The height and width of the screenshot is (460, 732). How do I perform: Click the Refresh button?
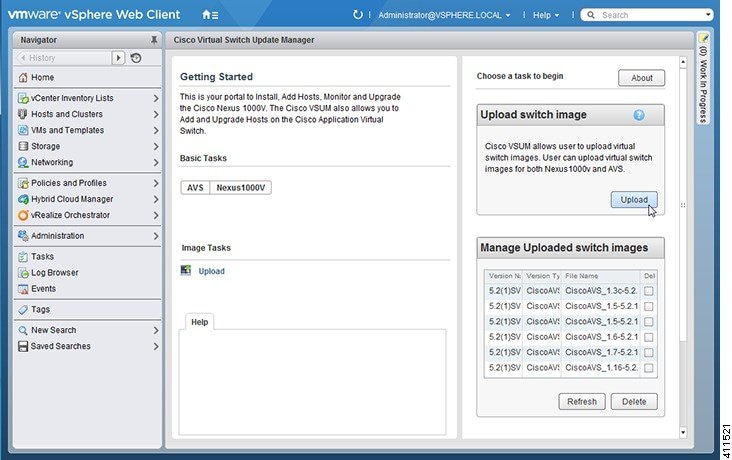582,402
